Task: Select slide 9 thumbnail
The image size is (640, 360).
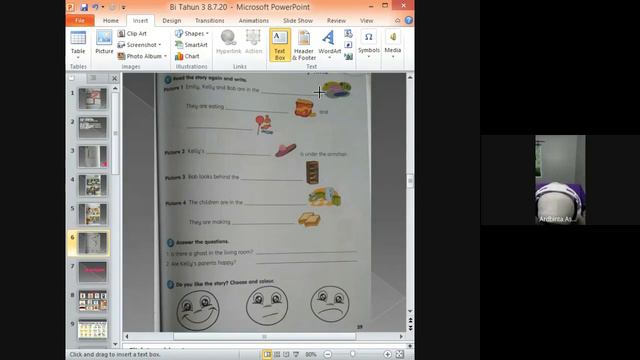Action: pos(93,330)
